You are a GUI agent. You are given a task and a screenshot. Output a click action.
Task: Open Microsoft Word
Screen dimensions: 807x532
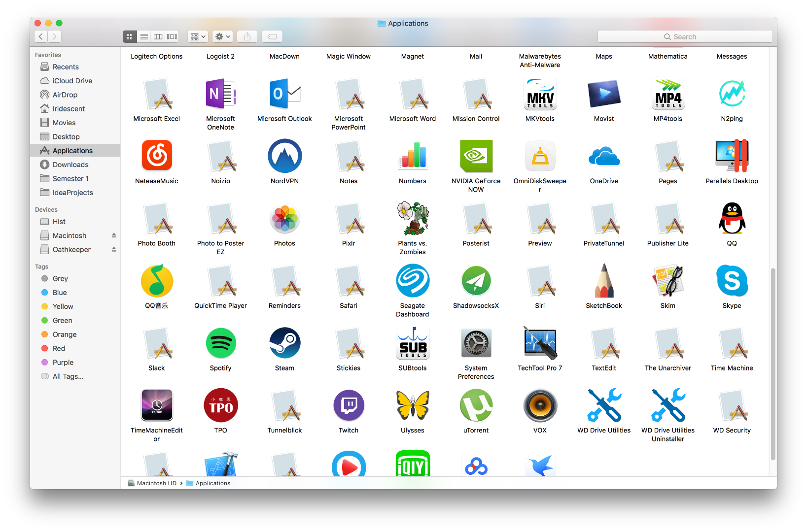[x=413, y=94]
